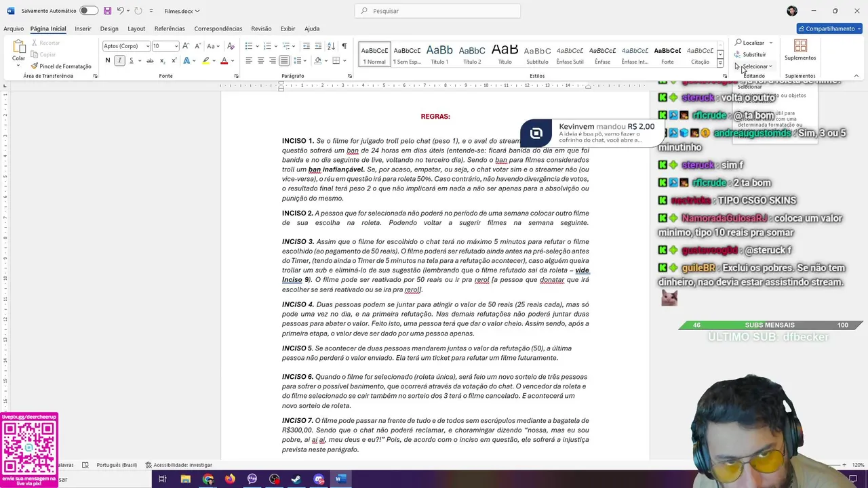Toggle Salvamento Automático switch
868x488 pixels.
pos(88,11)
